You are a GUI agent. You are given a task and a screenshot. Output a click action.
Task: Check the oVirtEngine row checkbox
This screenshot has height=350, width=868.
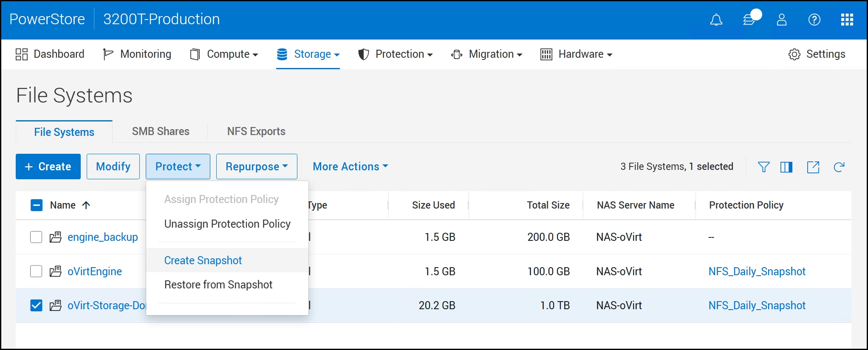coord(36,271)
